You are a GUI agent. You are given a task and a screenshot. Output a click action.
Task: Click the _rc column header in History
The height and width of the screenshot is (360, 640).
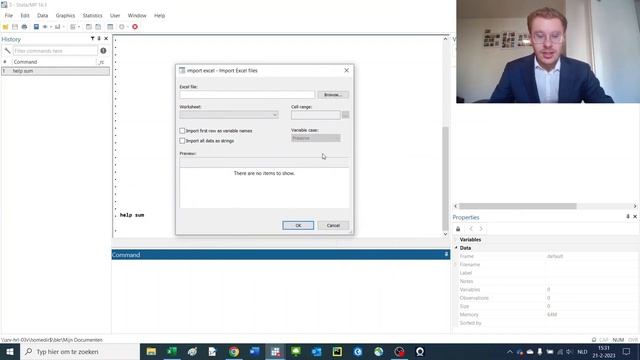tap(102, 62)
